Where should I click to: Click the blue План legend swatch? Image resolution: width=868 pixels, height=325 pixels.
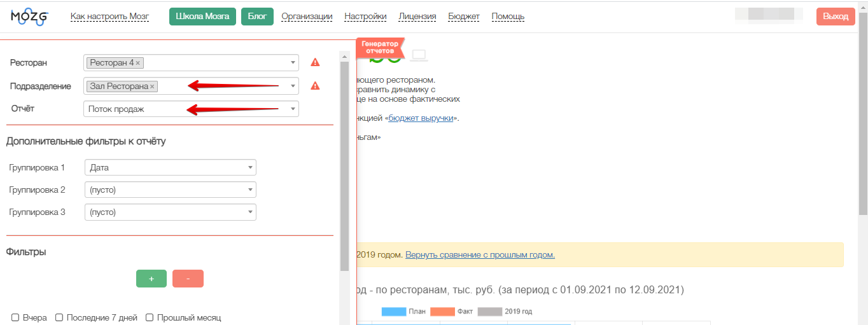click(393, 312)
